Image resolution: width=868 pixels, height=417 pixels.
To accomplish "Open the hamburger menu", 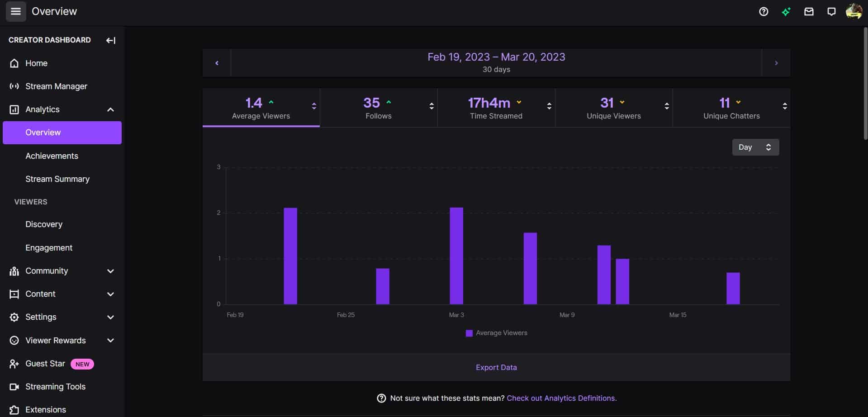I will coord(16,11).
